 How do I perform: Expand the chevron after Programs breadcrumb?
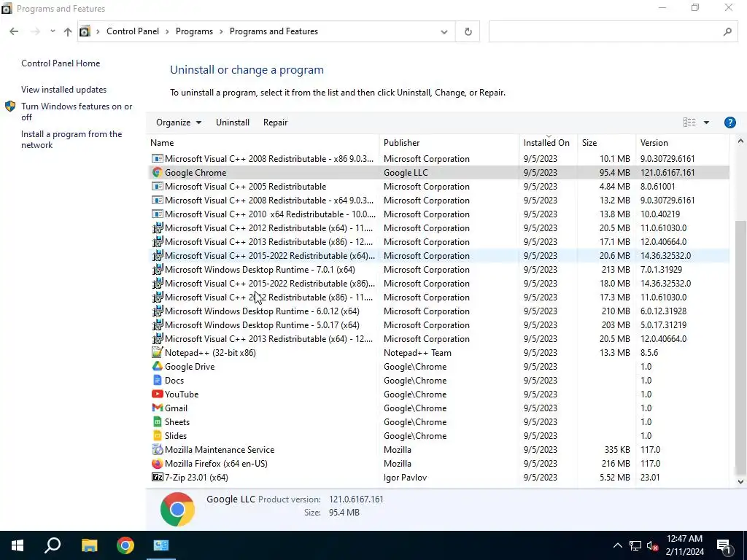[x=222, y=31]
